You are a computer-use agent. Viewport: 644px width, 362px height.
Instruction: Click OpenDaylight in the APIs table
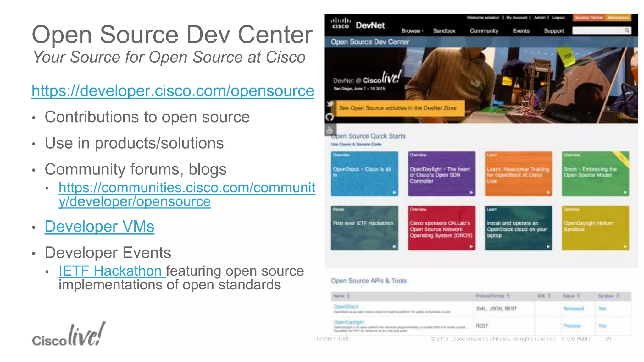point(348,322)
